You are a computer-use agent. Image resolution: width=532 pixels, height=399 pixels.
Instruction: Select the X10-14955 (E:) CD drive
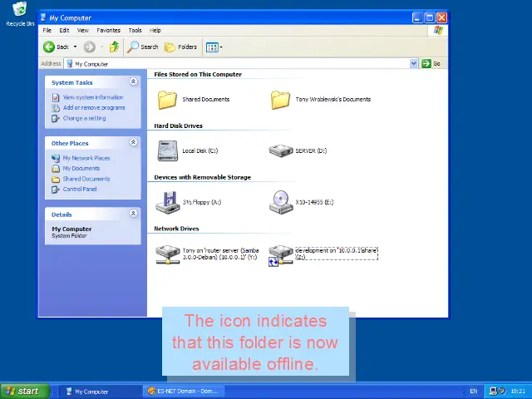[x=281, y=202]
